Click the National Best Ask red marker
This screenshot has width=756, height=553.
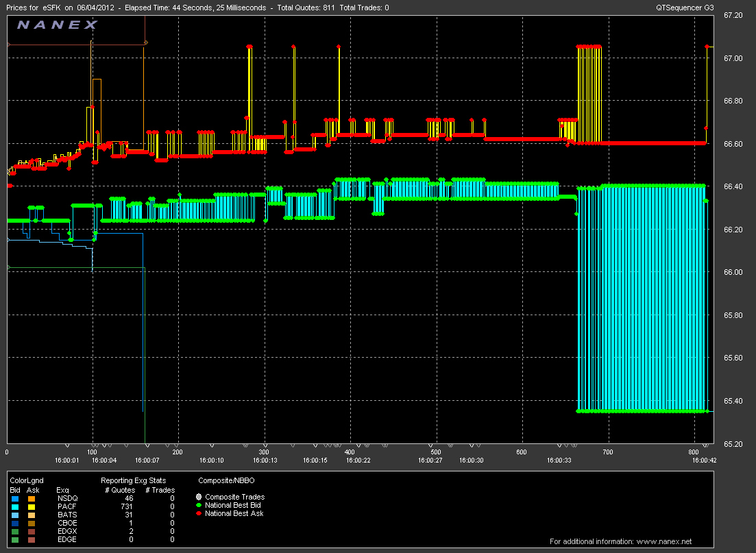[x=199, y=513]
